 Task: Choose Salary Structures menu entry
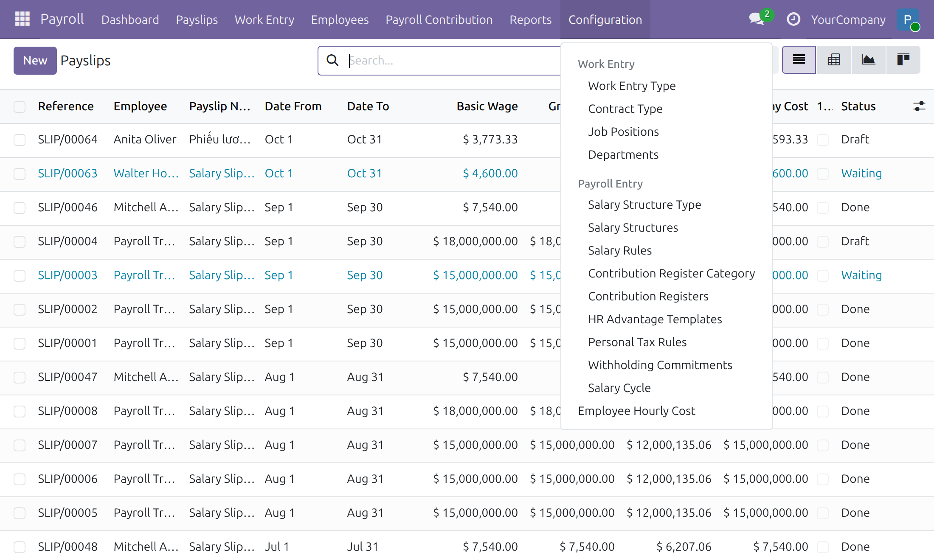tap(633, 227)
